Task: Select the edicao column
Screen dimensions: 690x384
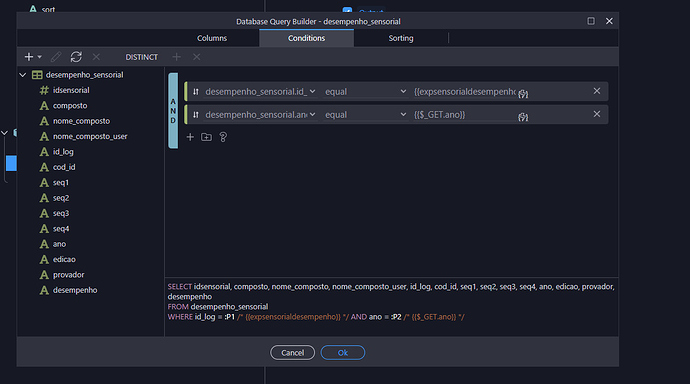Action: tap(64, 260)
